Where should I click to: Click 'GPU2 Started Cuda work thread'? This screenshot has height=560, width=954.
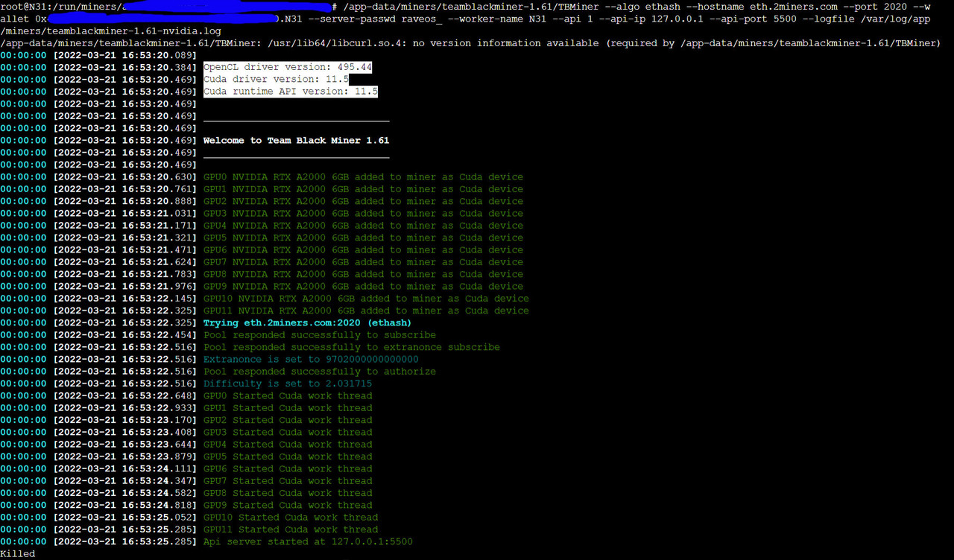(288, 420)
